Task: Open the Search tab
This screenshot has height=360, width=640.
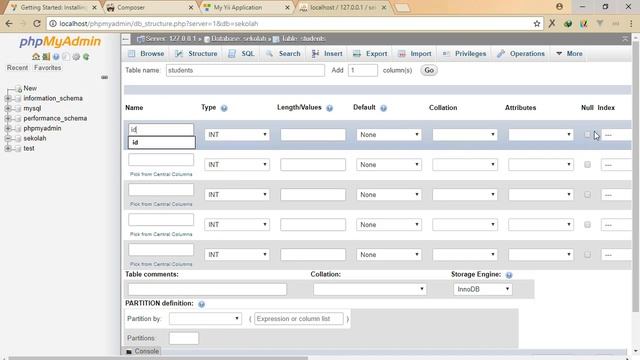Action: click(283, 54)
